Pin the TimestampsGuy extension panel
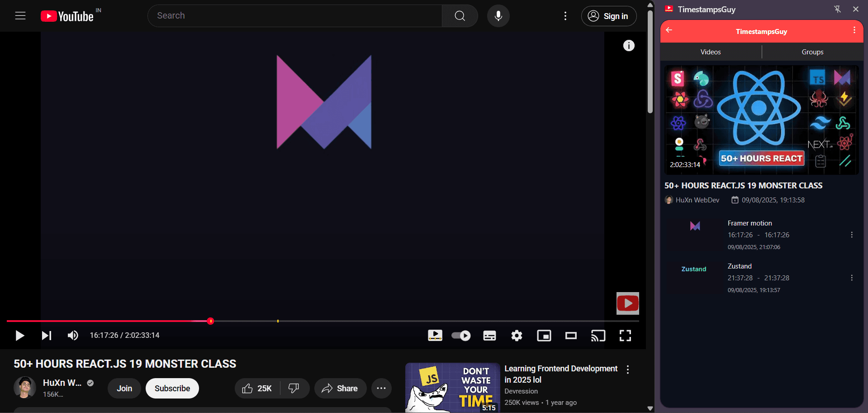The height and width of the screenshot is (413, 868). pyautogui.click(x=837, y=9)
